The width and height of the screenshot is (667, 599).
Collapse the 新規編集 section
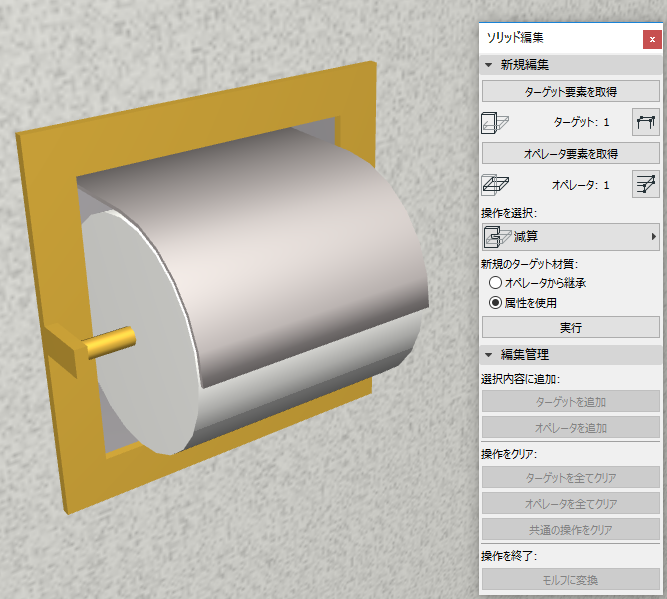488,65
